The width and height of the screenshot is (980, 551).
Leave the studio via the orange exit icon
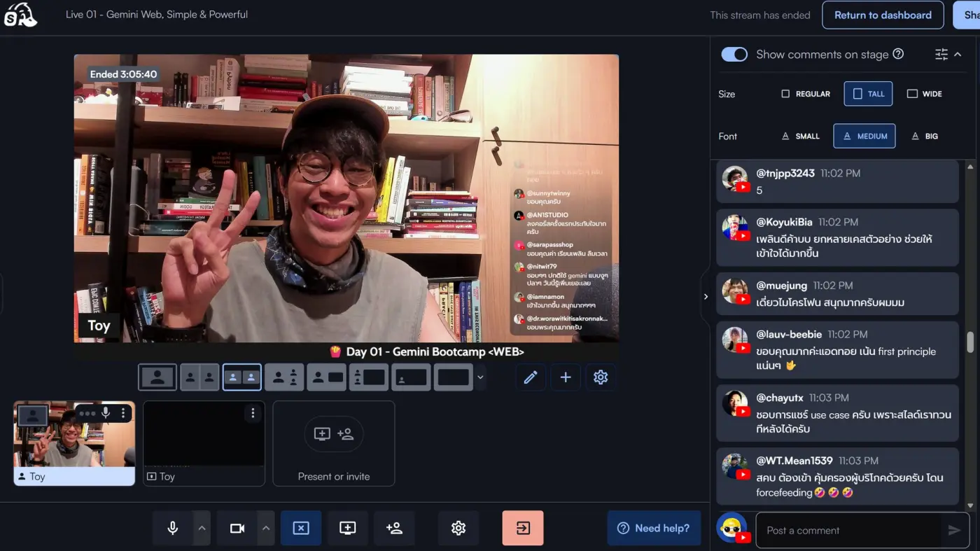click(x=522, y=528)
